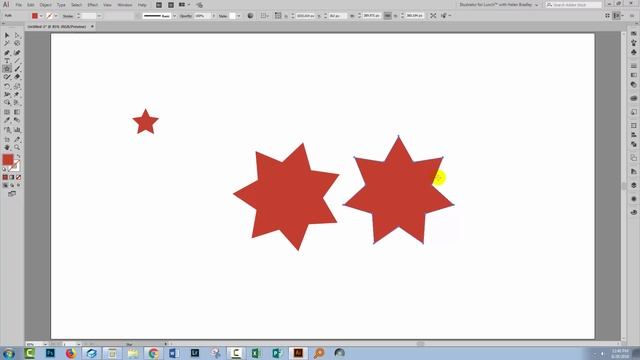Open the Window menu

[125, 5]
